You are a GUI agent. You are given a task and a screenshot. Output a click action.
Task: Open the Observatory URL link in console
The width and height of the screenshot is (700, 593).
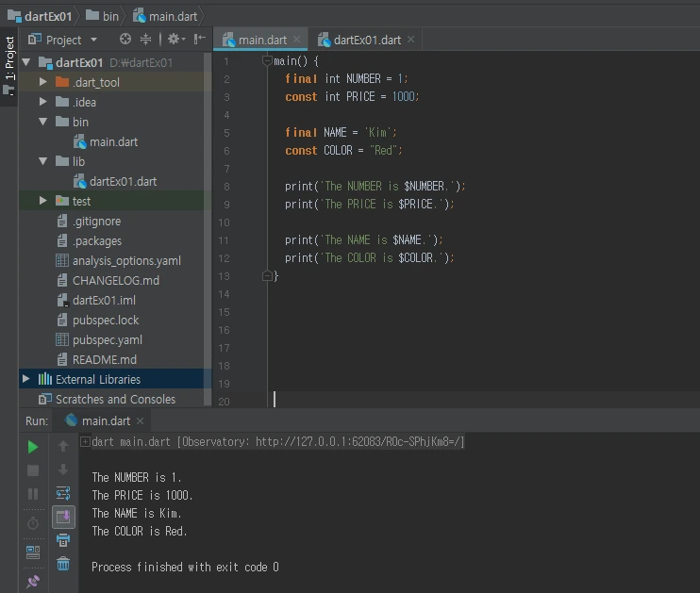pos(359,442)
